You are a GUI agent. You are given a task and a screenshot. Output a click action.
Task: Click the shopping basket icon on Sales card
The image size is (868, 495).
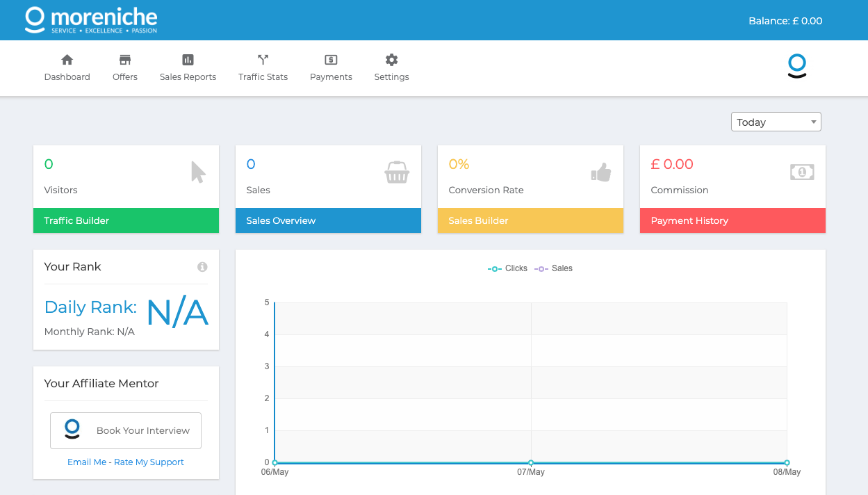pyautogui.click(x=397, y=172)
